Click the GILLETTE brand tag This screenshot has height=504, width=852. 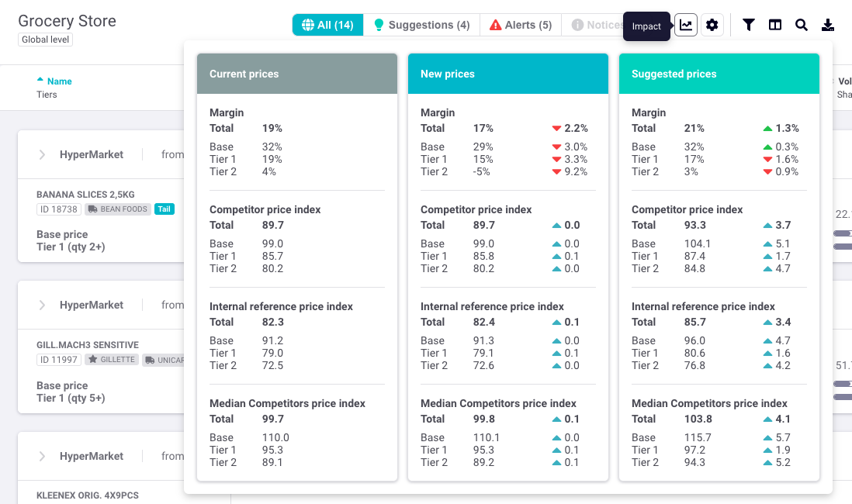(113, 360)
